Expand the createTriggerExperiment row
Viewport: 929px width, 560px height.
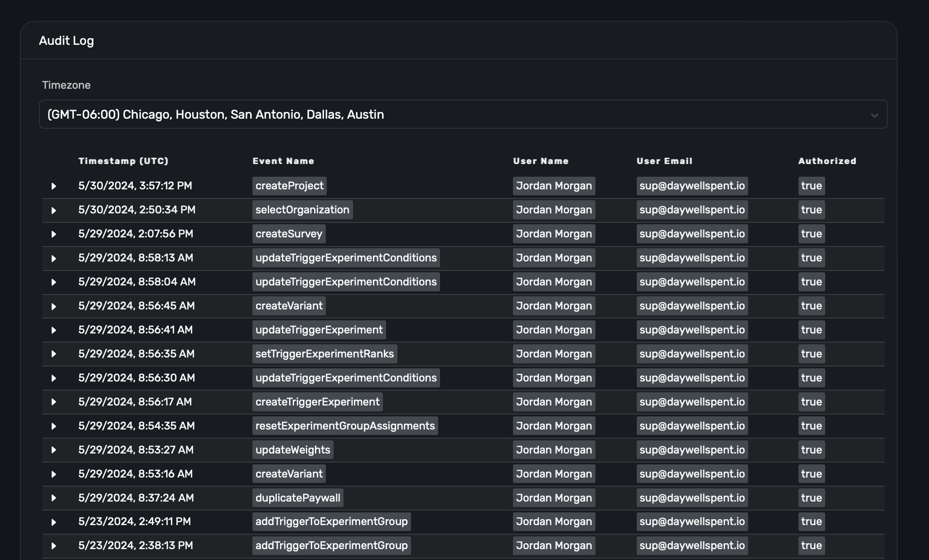tap(53, 402)
